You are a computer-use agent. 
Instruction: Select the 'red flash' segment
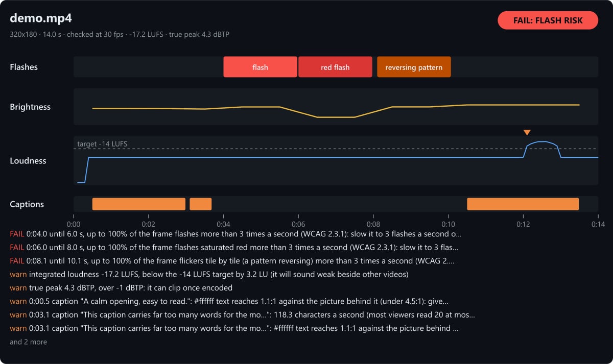coord(335,67)
